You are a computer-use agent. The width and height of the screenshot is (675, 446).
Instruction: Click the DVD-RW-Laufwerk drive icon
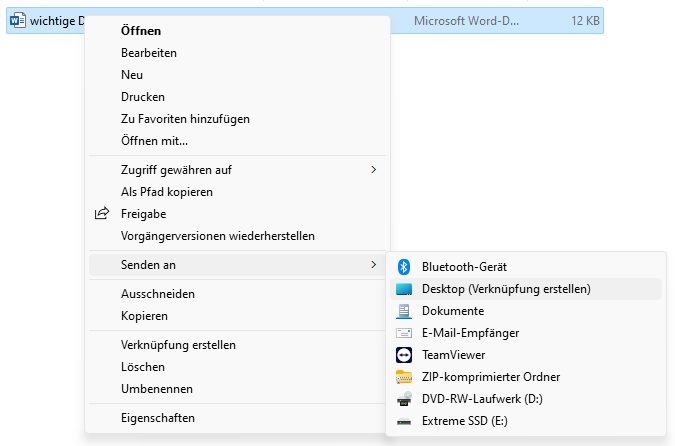(404, 399)
